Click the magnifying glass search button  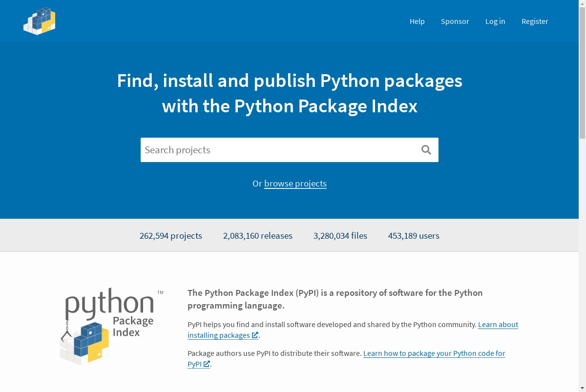426,150
